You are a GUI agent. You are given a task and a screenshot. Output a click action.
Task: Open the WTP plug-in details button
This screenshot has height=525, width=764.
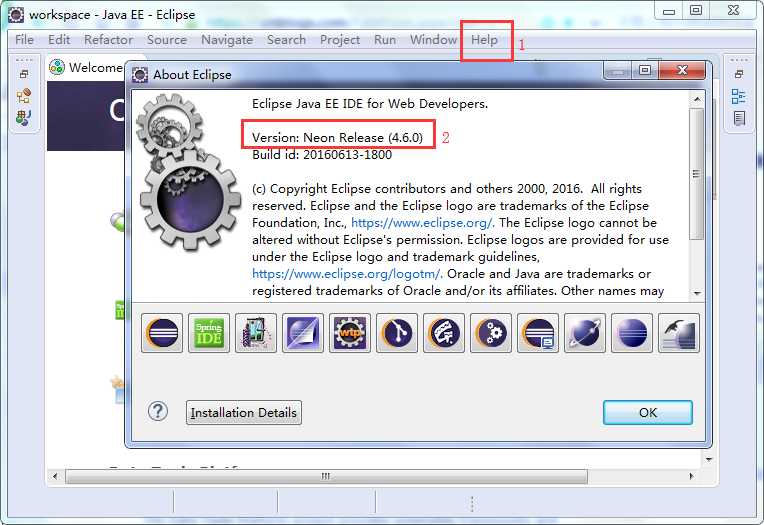tap(350, 333)
